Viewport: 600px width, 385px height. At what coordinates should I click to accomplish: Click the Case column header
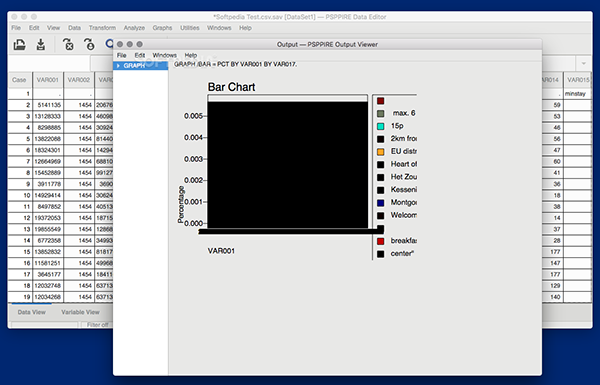19,80
